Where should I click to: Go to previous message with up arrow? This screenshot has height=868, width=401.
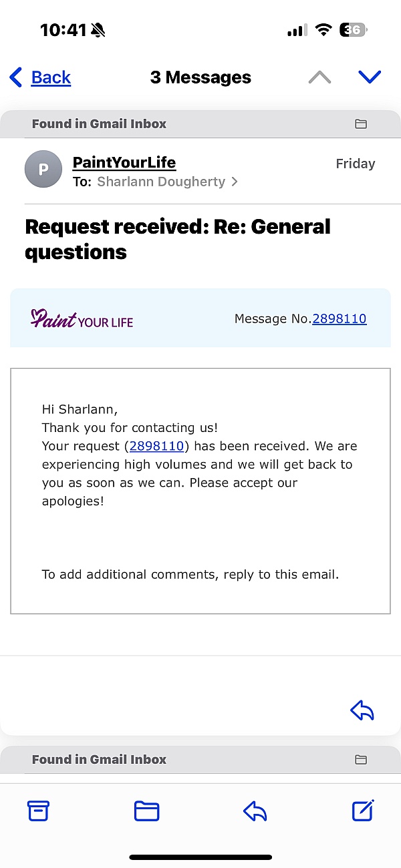click(319, 77)
